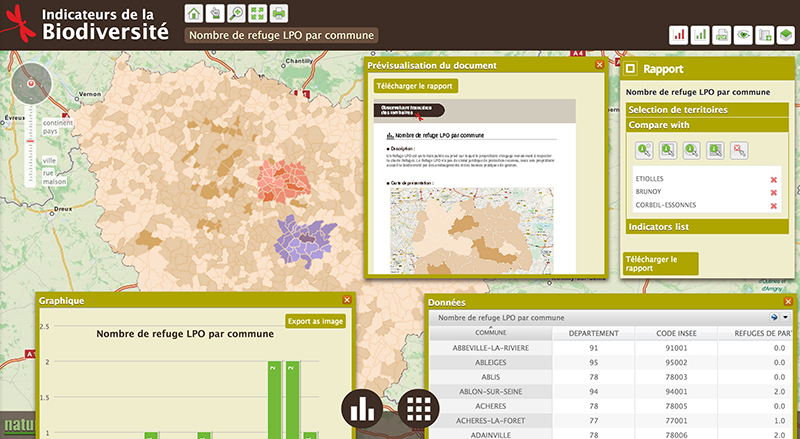Click CORBEIL-ESSONNES in the comparison list
Image resolution: width=800 pixels, height=439 pixels.
pos(665,205)
